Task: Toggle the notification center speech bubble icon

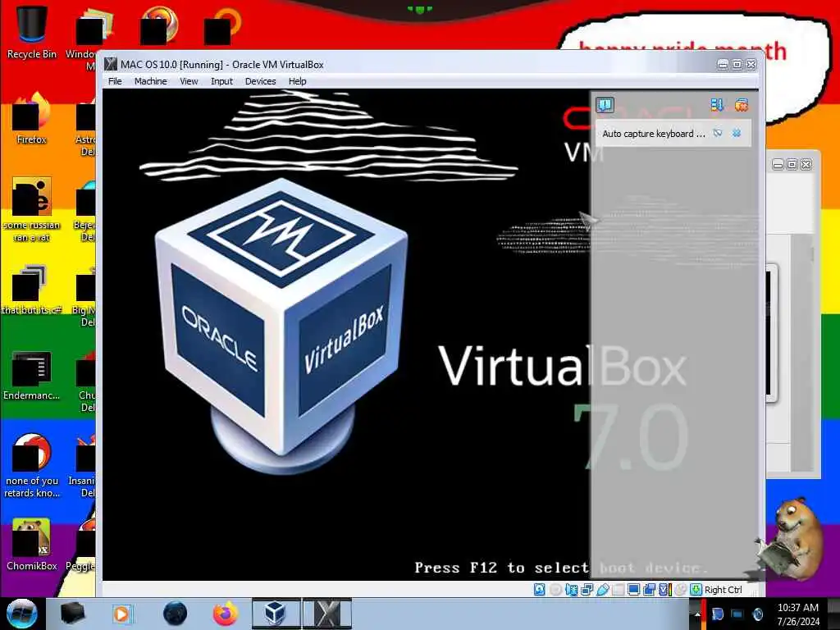Action: pos(605,104)
